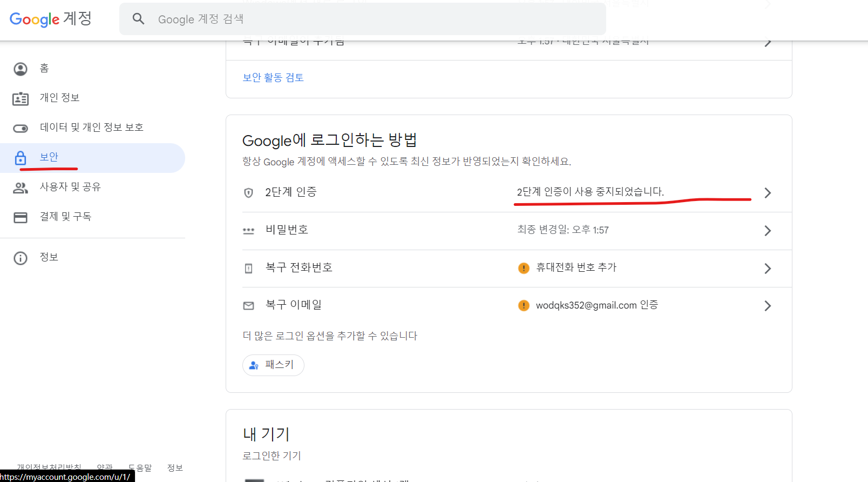Click 최종 변경일: 오후 1:57 text

pyautogui.click(x=563, y=230)
